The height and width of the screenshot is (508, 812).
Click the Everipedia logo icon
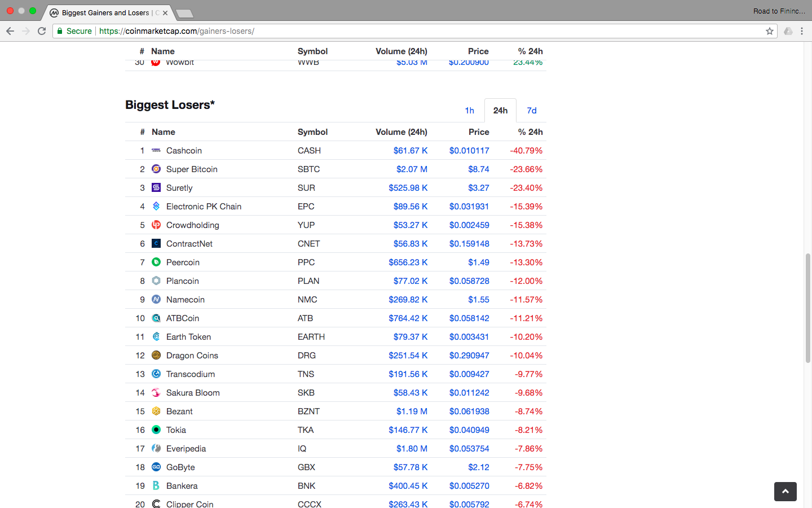pyautogui.click(x=156, y=449)
